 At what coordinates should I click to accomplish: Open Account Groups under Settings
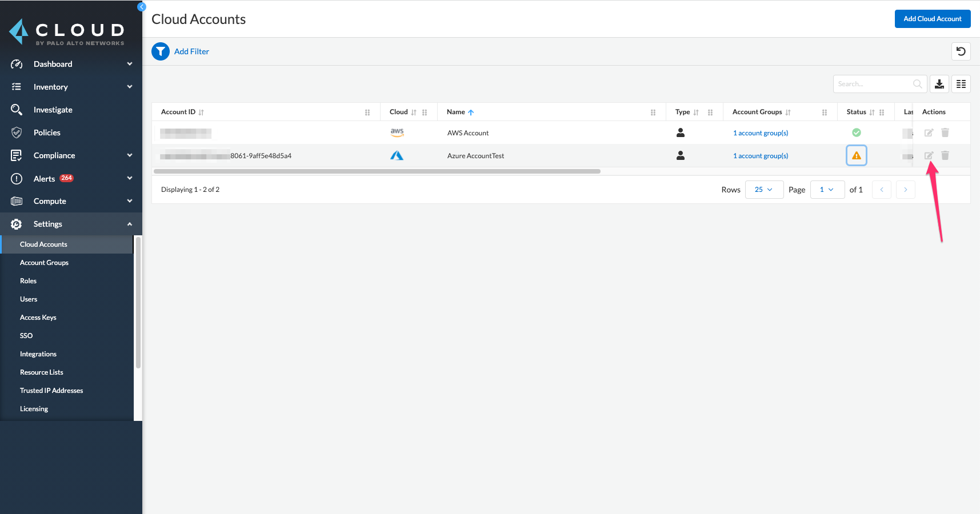pyautogui.click(x=44, y=263)
